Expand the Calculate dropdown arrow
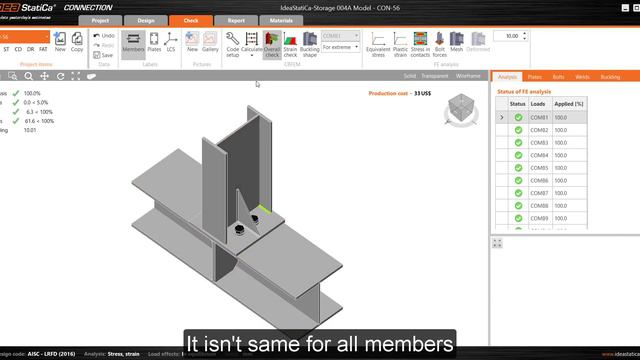640x360 pixels. pyautogui.click(x=251, y=56)
